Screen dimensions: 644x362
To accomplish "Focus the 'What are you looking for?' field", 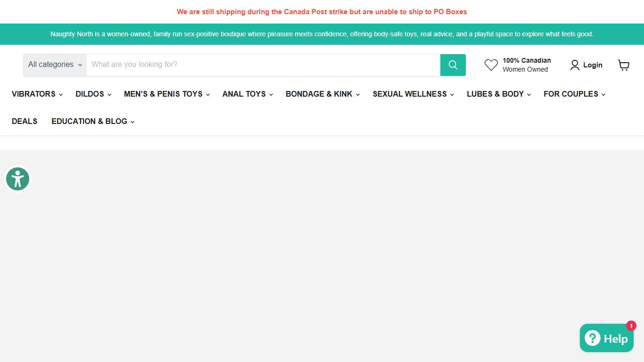I will pyautogui.click(x=263, y=65).
